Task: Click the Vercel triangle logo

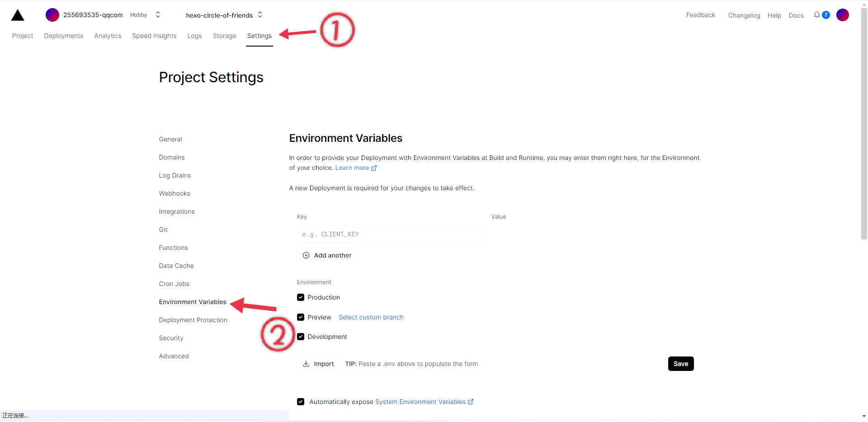Action: coord(18,15)
